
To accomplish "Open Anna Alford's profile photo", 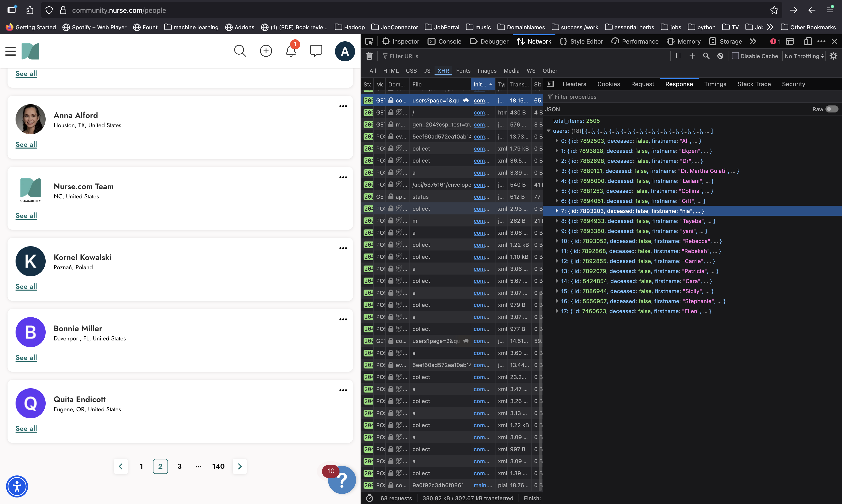I will pos(30,119).
